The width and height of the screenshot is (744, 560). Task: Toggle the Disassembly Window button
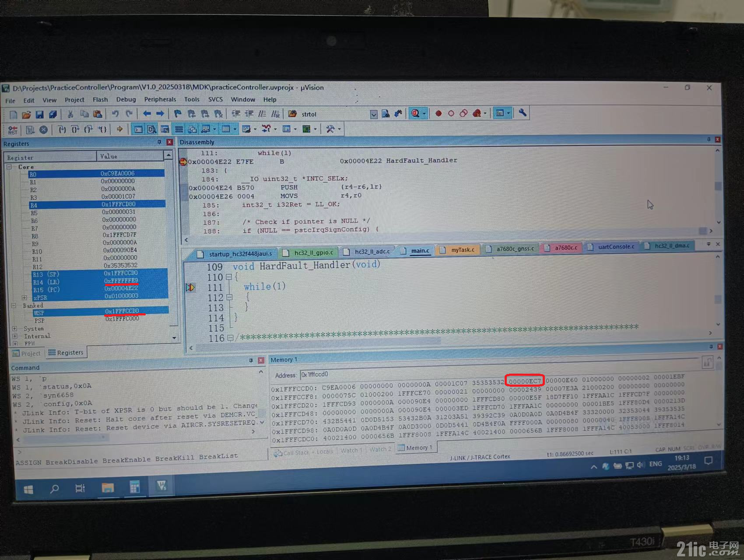(152, 129)
